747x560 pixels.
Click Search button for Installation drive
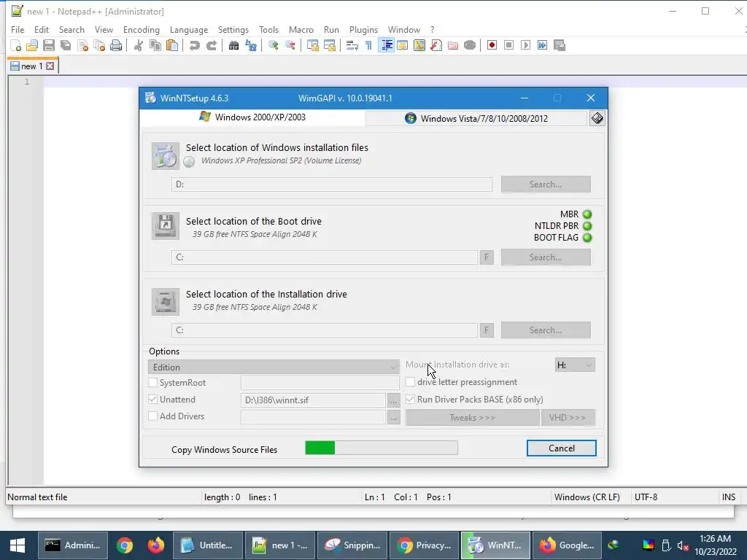pos(546,330)
